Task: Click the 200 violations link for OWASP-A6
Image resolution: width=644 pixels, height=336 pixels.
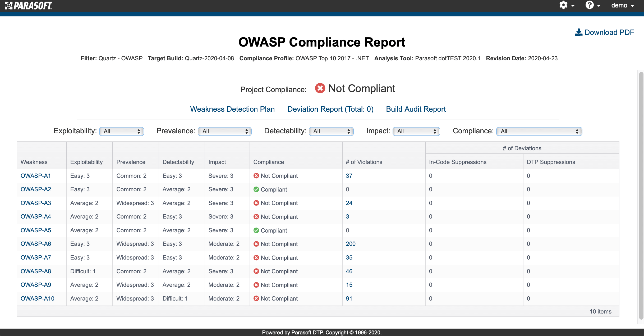Action: [351, 244]
